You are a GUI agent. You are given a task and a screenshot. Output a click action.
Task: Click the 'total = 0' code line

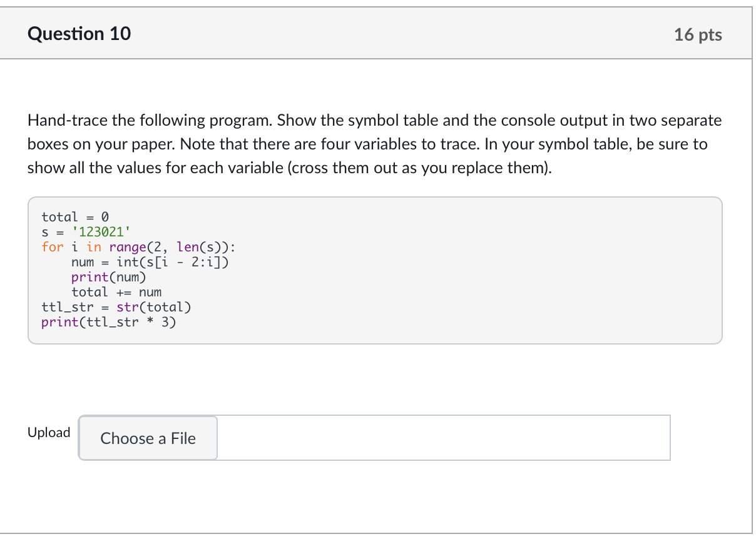[75, 217]
